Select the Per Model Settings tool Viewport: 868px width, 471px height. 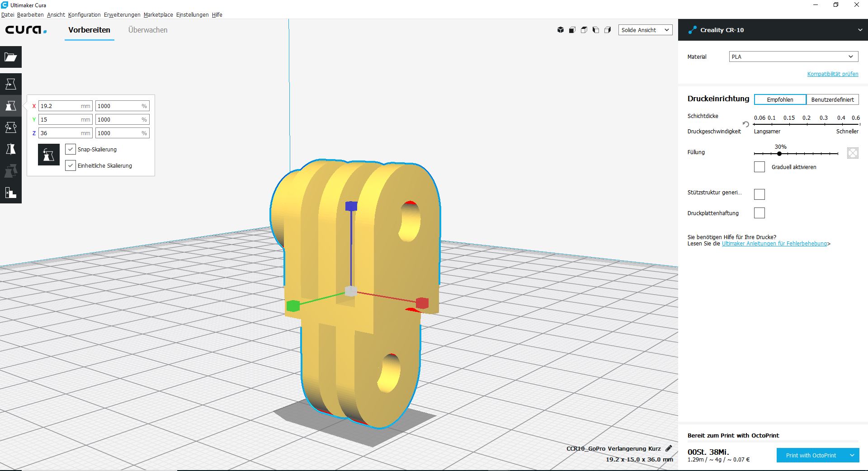click(11, 171)
